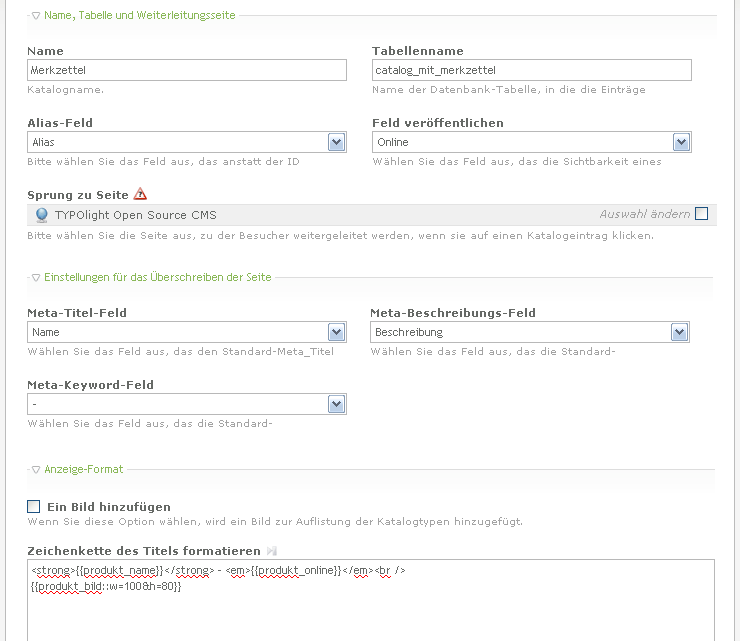Collapse the Name, Tabelle und Weiterleitungsseite section
This screenshot has width=740, height=641.
coord(36,16)
